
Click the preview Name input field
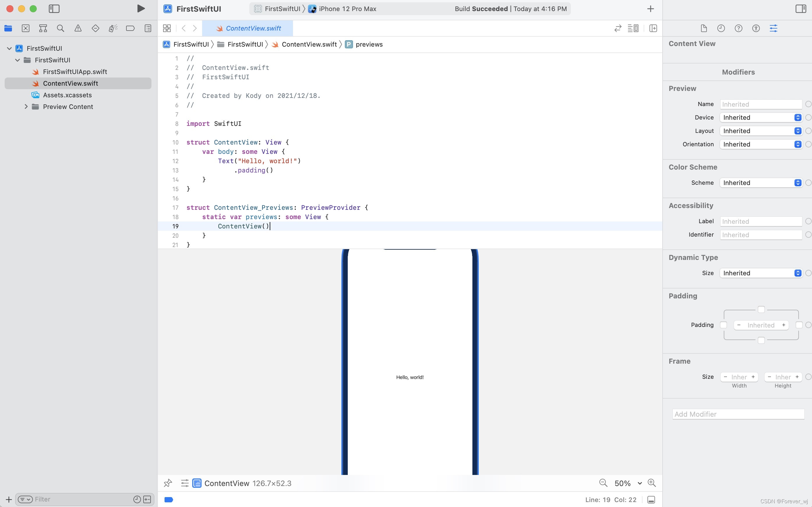click(x=761, y=104)
